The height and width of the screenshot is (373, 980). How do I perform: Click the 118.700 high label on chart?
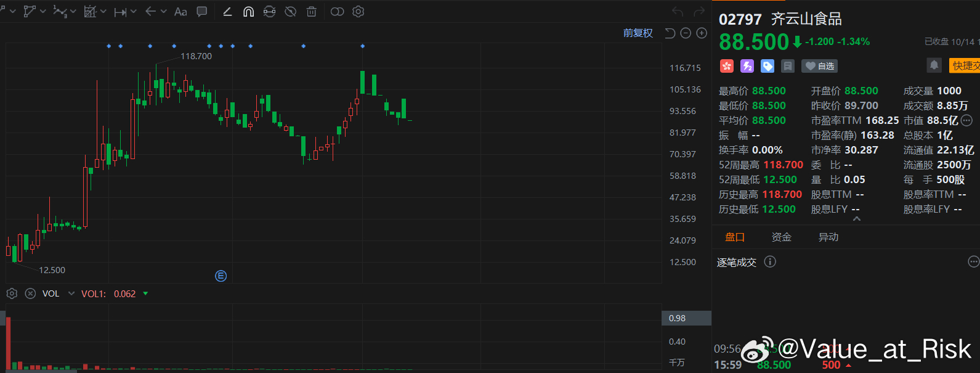196,56
